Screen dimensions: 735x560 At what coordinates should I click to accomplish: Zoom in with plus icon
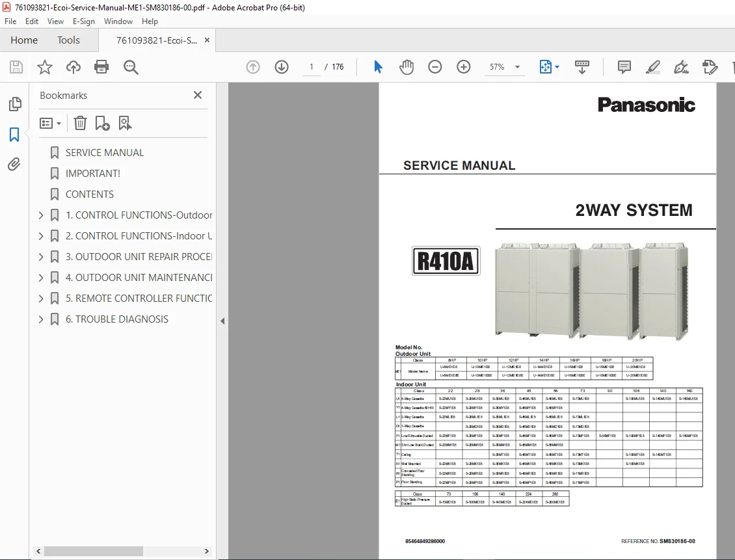[464, 67]
